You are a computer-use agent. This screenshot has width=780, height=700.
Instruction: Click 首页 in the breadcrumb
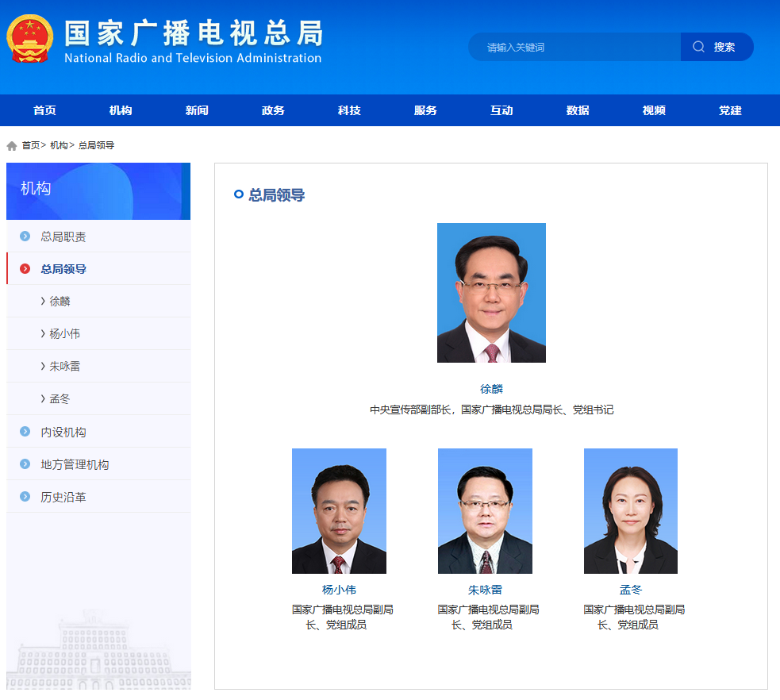tap(30, 145)
